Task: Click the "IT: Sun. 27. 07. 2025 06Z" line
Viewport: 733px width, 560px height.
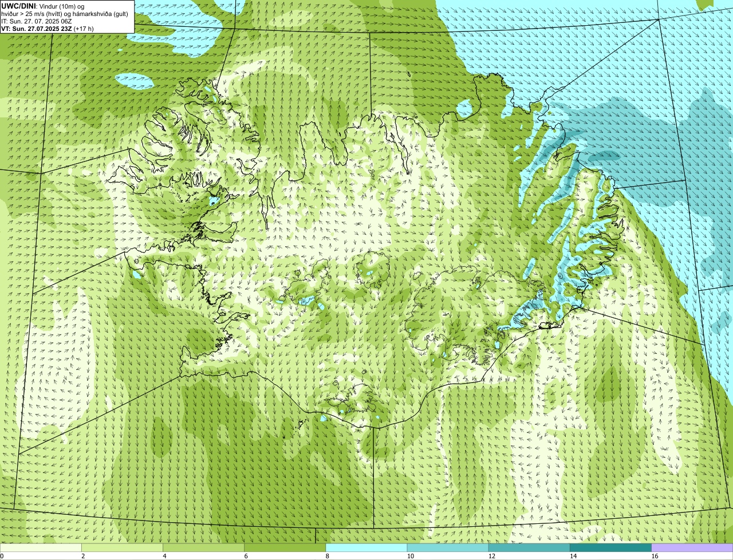Action: [36, 21]
